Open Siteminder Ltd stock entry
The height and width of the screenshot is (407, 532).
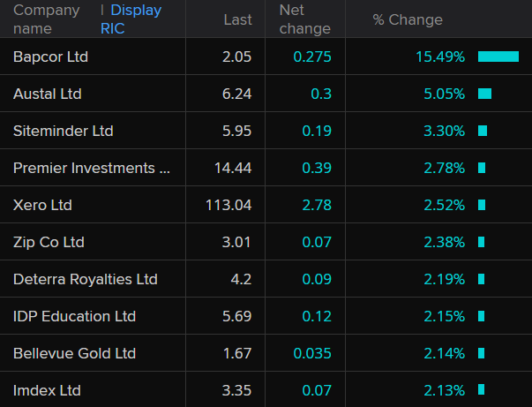pos(64,131)
